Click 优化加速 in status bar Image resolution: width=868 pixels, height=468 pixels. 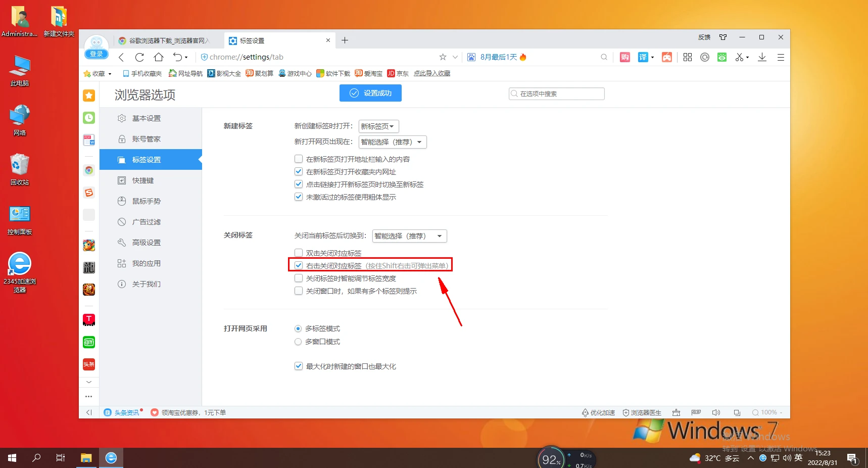[x=598, y=412]
